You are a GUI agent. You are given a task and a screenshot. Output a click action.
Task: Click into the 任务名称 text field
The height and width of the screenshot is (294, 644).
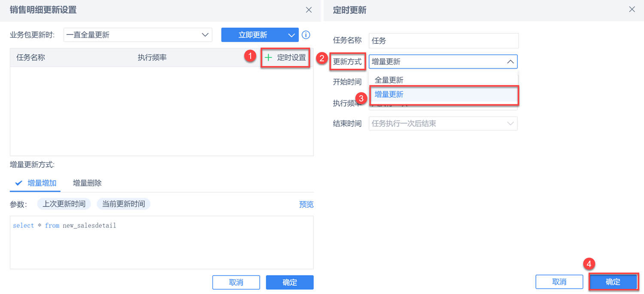coord(444,41)
